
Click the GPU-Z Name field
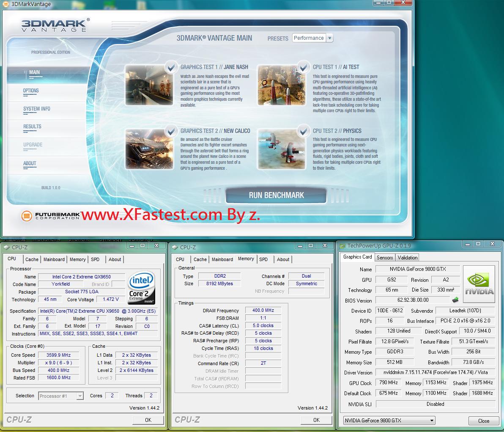[418, 269]
